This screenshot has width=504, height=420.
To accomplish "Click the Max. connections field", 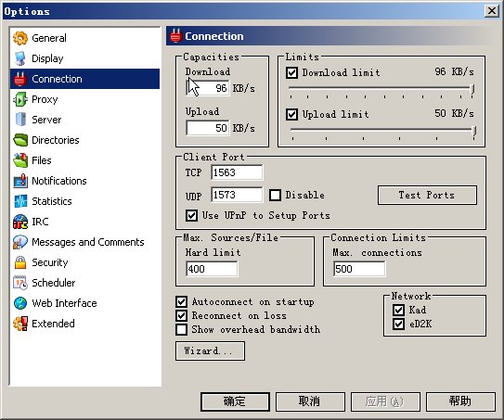I will (359, 269).
